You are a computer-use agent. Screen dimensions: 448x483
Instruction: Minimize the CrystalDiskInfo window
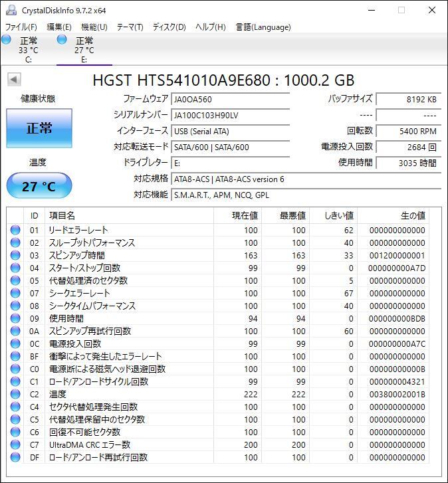click(372, 10)
